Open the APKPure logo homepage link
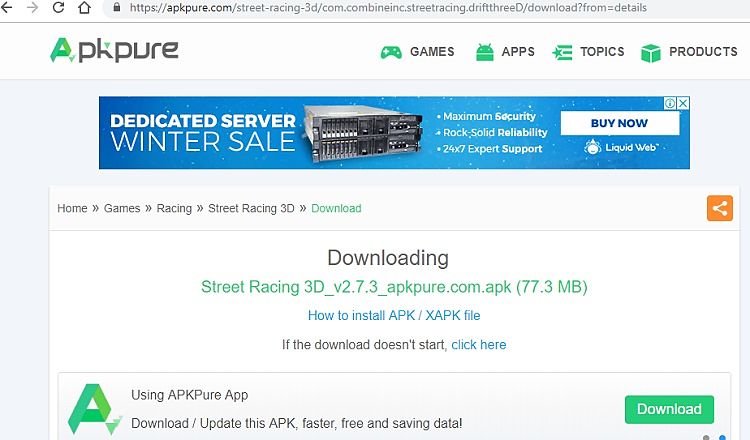The image size is (750, 440). pyautogui.click(x=114, y=50)
